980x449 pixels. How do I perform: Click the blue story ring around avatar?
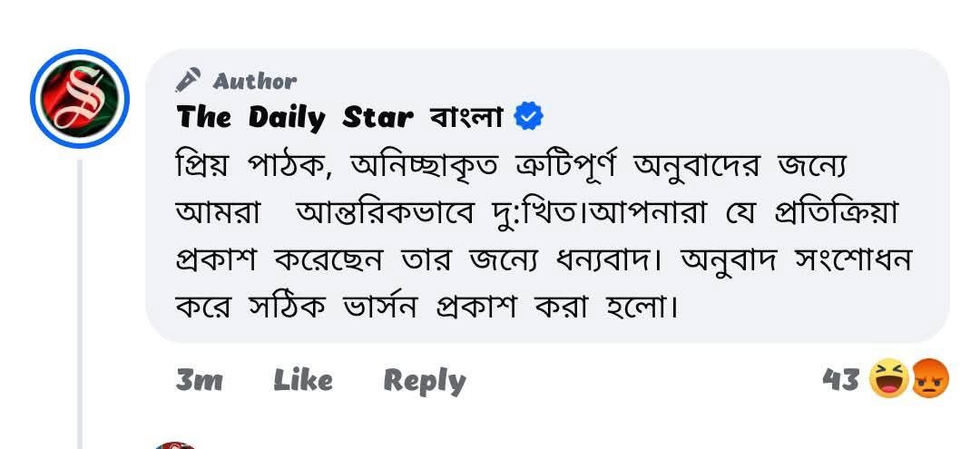(79, 99)
